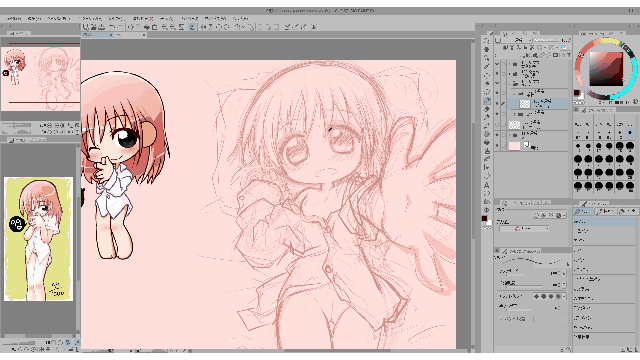Click the dark main color swatch at the tool palette bottom
This screenshot has width=640, height=360.
pos(484,219)
